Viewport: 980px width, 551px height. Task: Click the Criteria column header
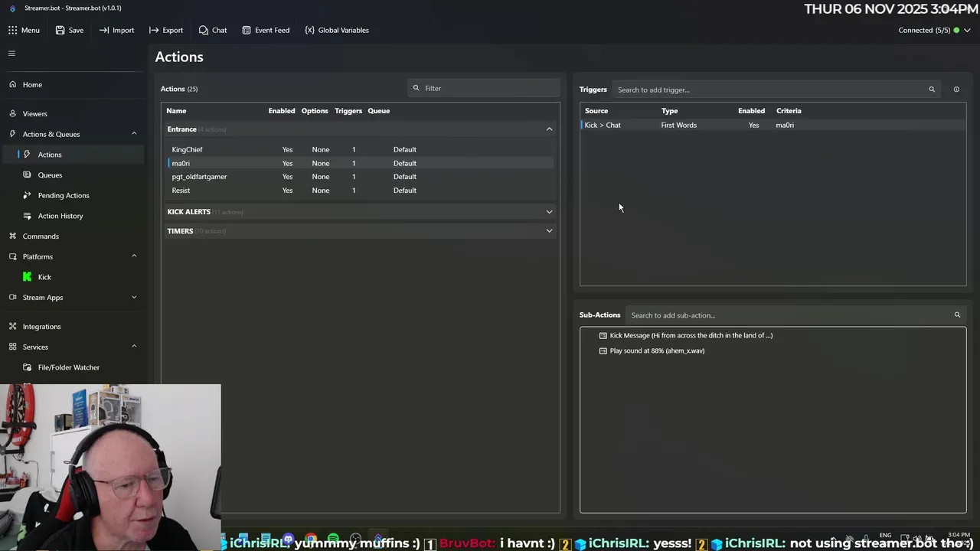(x=789, y=111)
